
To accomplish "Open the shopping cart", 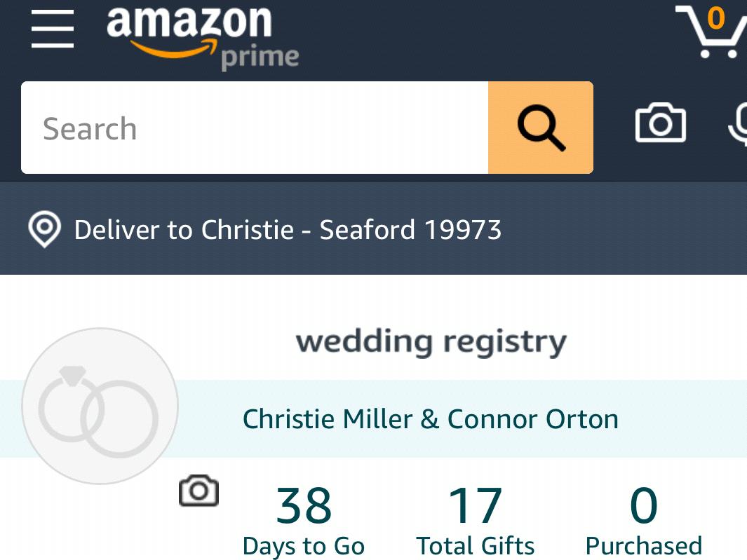I will click(x=711, y=32).
